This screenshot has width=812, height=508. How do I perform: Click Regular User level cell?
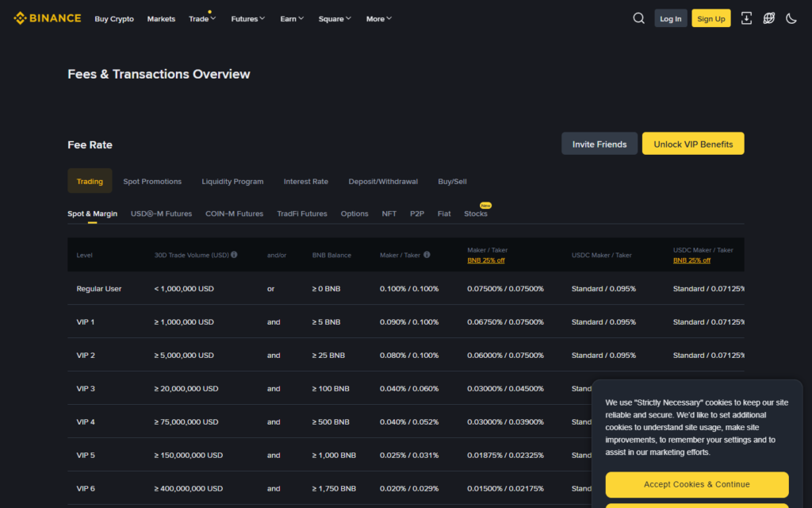tap(99, 289)
